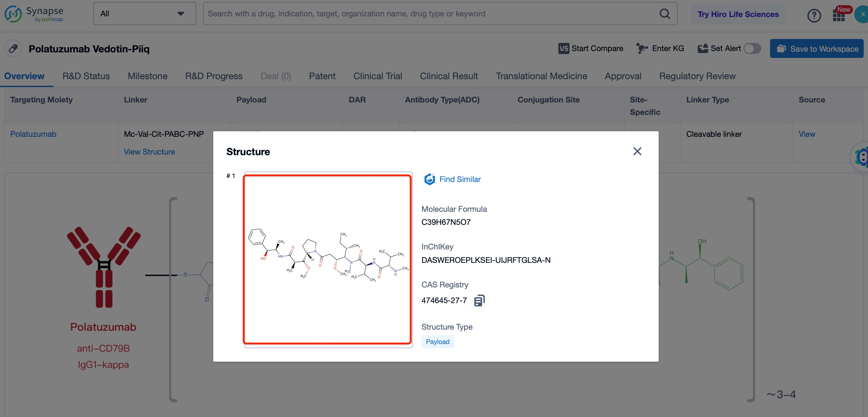Viewport: 868px width, 417px height.
Task: Select the Clinical Trial tab
Action: pos(378,76)
